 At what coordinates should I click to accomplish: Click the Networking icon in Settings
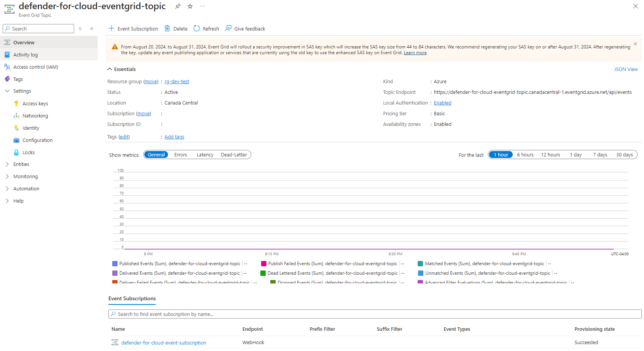16,116
